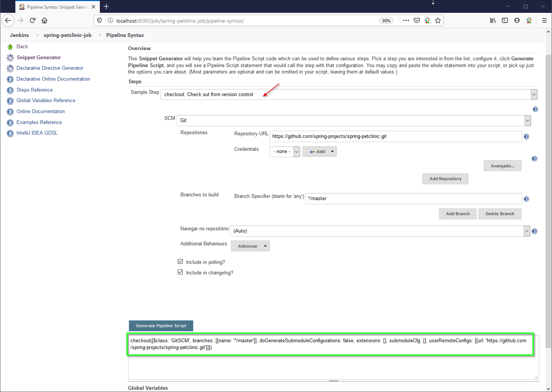Click the Add Repository button

(445, 179)
